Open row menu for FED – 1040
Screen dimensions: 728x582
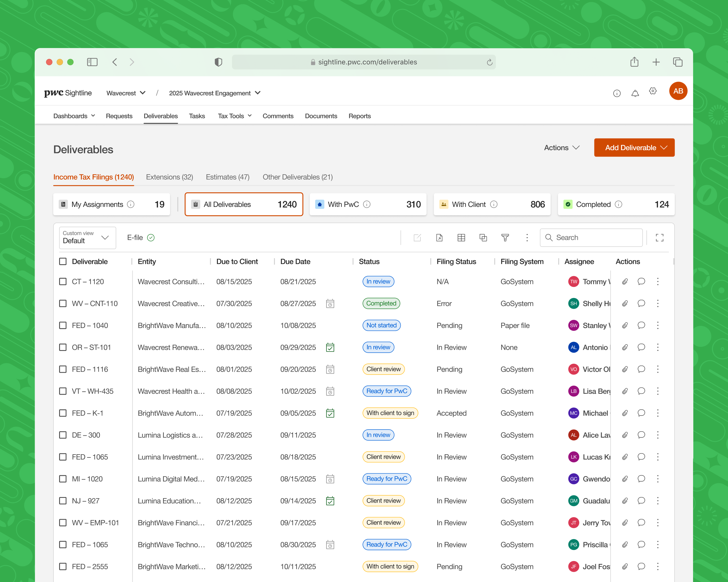[658, 325]
